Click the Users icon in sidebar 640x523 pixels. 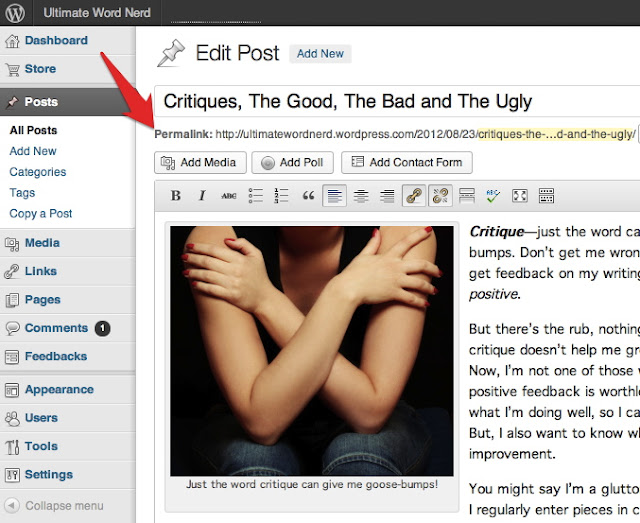pyautogui.click(x=12, y=418)
